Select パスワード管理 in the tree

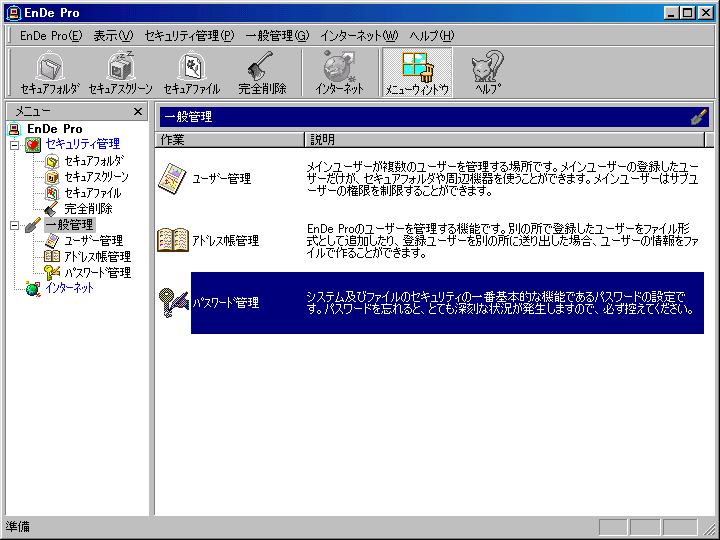pos(97,273)
